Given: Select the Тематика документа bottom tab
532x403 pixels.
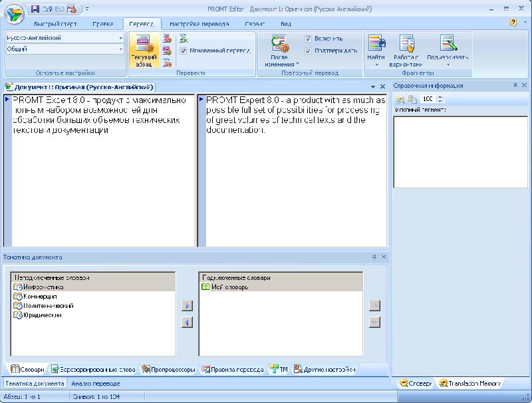Looking at the screenshot, I should point(35,384).
